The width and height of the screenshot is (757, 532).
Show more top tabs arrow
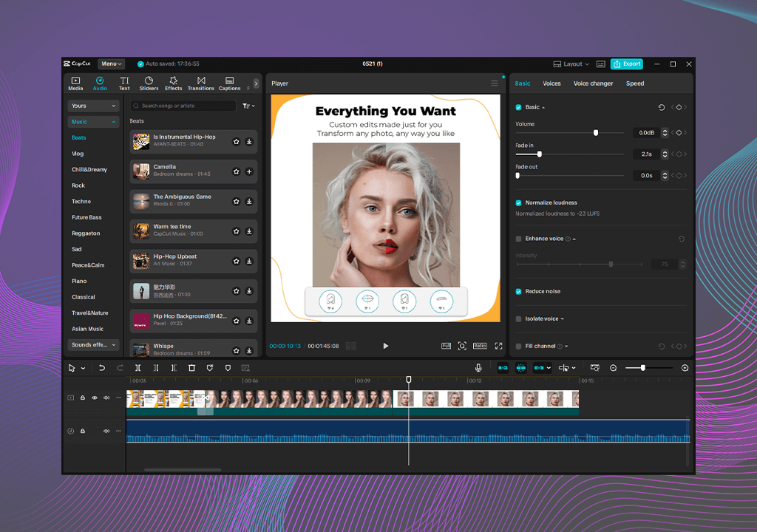point(256,83)
